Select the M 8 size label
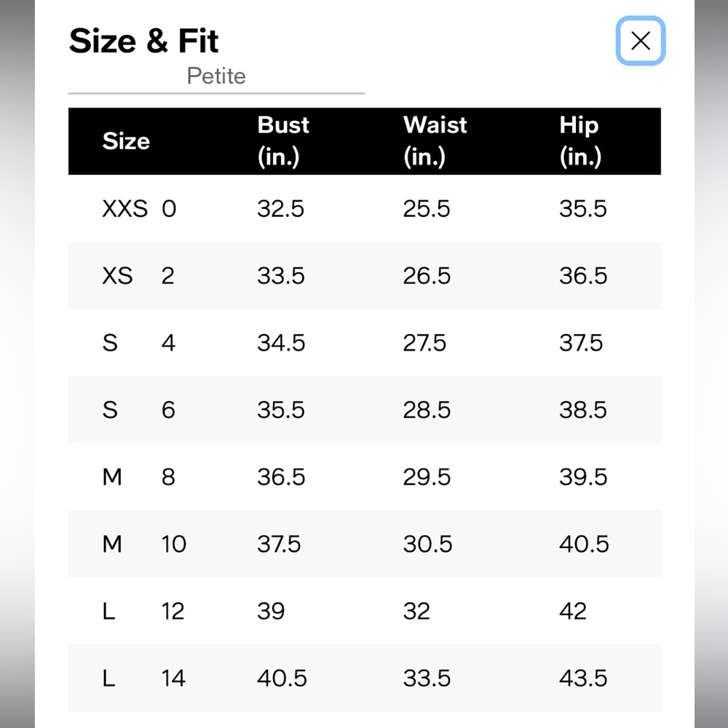The width and height of the screenshot is (728, 728). click(138, 477)
